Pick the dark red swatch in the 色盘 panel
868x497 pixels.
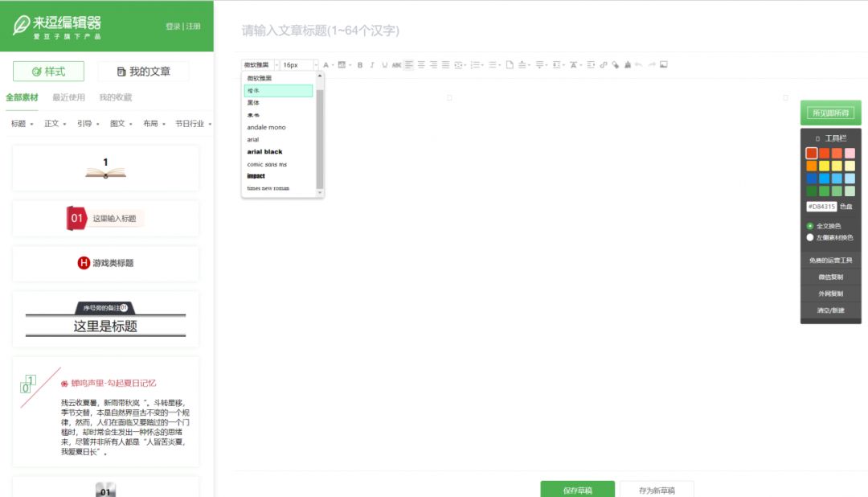pyautogui.click(x=813, y=153)
